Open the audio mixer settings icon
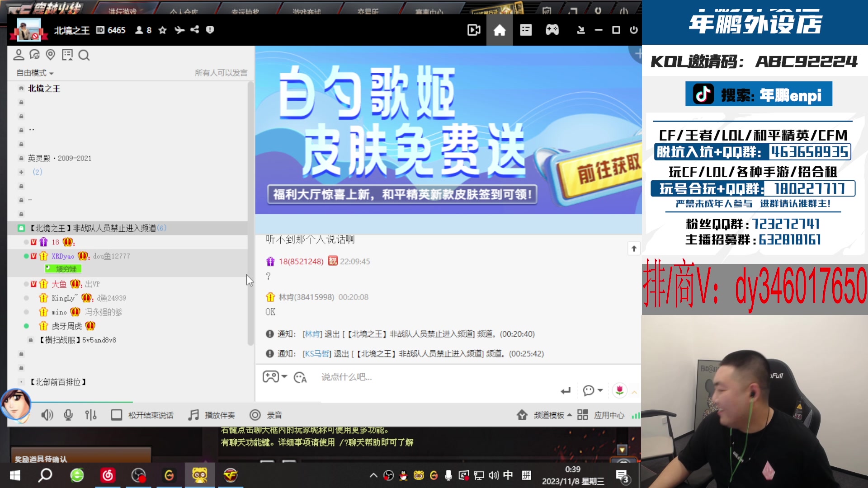The height and width of the screenshot is (488, 868). click(91, 415)
